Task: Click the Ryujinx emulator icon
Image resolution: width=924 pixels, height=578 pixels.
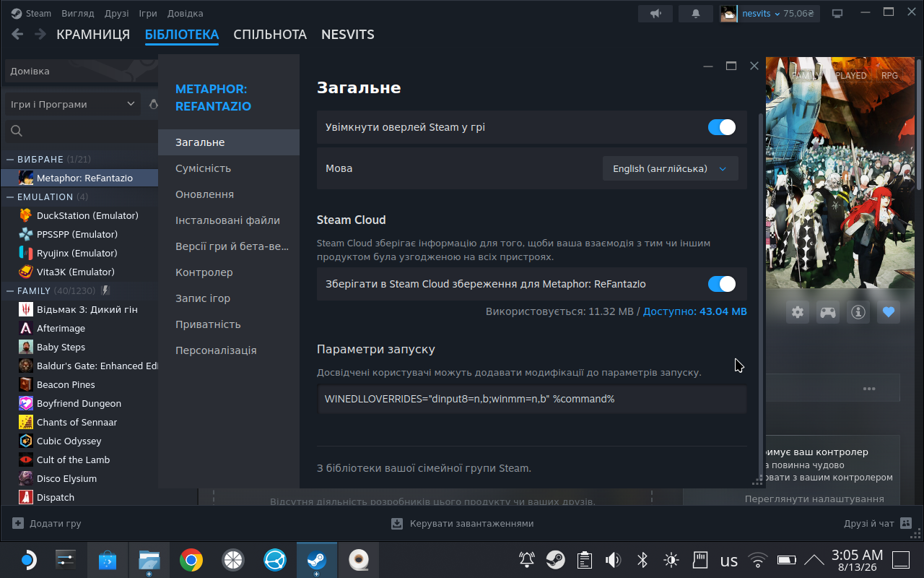Action: coord(26,253)
